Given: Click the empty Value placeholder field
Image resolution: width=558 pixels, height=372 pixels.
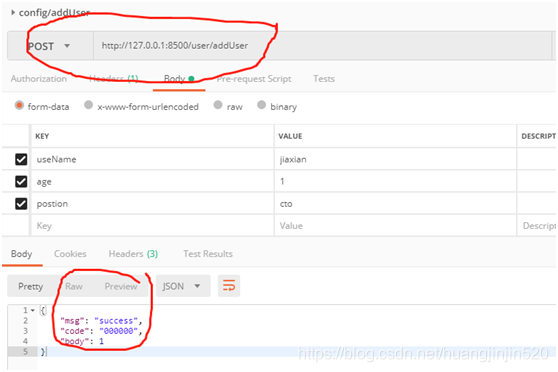Looking at the screenshot, I should (x=395, y=226).
